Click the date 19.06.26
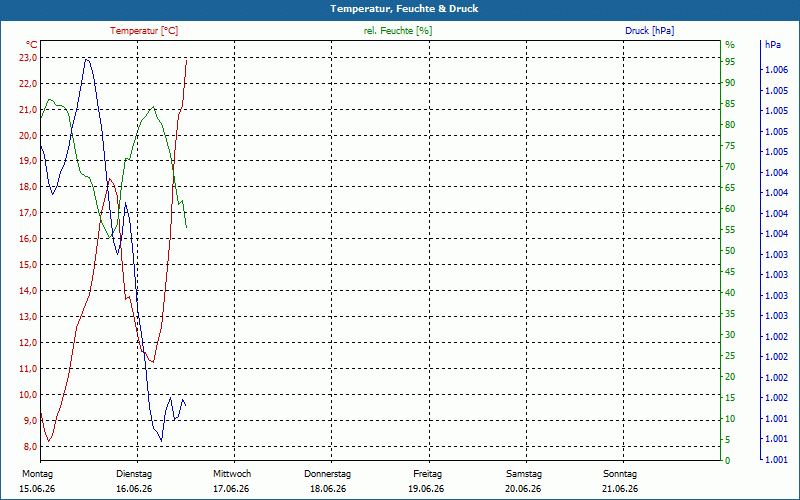This screenshot has height=500, width=800. click(x=426, y=489)
